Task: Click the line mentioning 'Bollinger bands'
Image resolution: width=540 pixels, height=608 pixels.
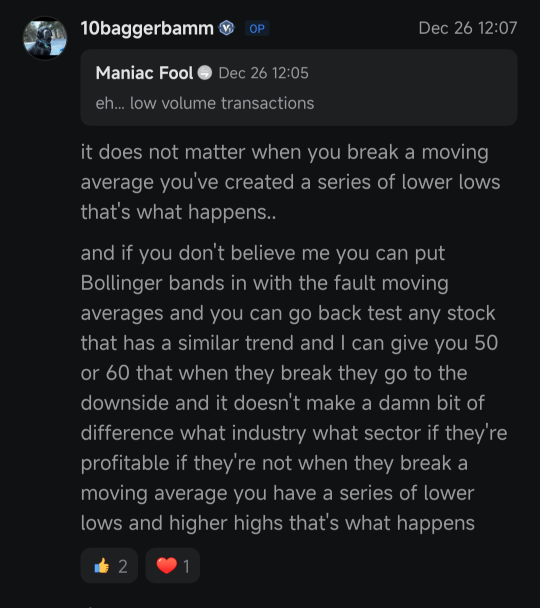Action: (x=264, y=283)
